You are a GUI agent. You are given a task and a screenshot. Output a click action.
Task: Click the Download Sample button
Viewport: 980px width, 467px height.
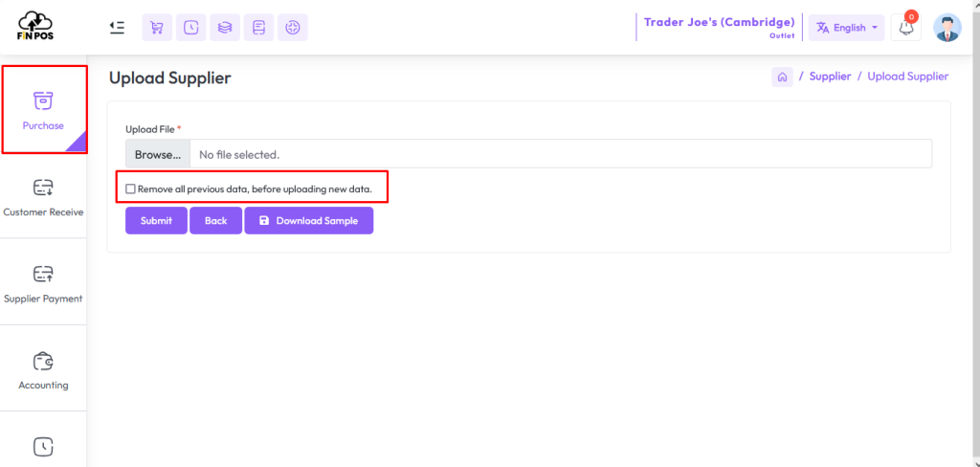309,221
